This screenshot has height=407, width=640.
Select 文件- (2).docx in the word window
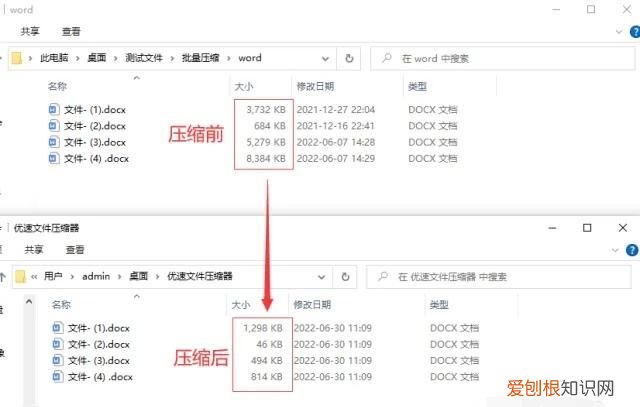(x=95, y=126)
